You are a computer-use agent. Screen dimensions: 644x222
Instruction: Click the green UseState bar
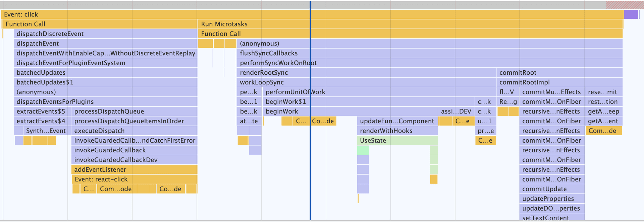(x=397, y=141)
